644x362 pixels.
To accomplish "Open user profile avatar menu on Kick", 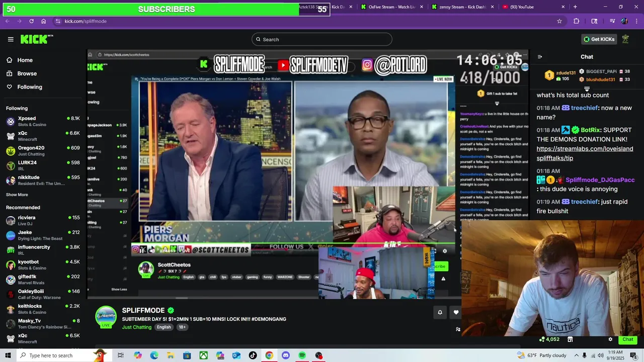I will [x=625, y=39].
